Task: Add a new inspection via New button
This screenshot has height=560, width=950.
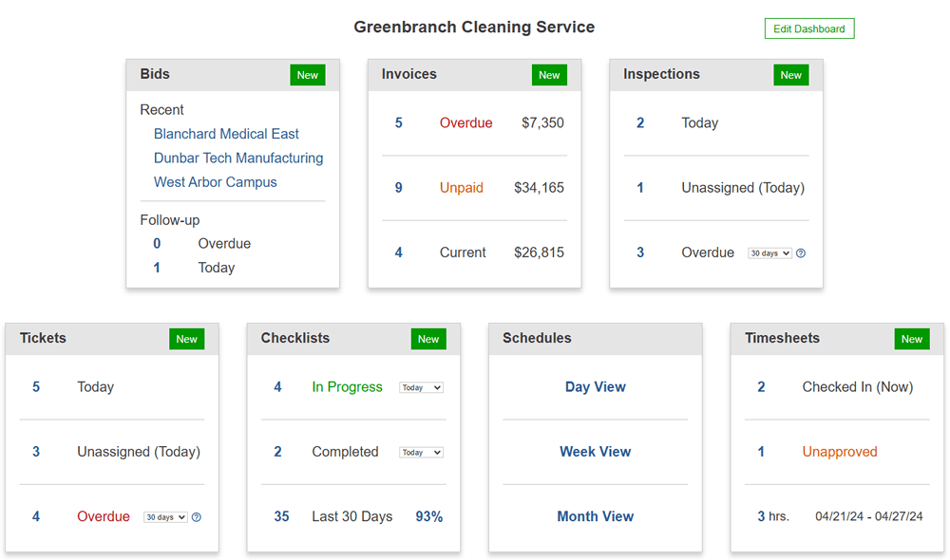Action: tap(790, 75)
